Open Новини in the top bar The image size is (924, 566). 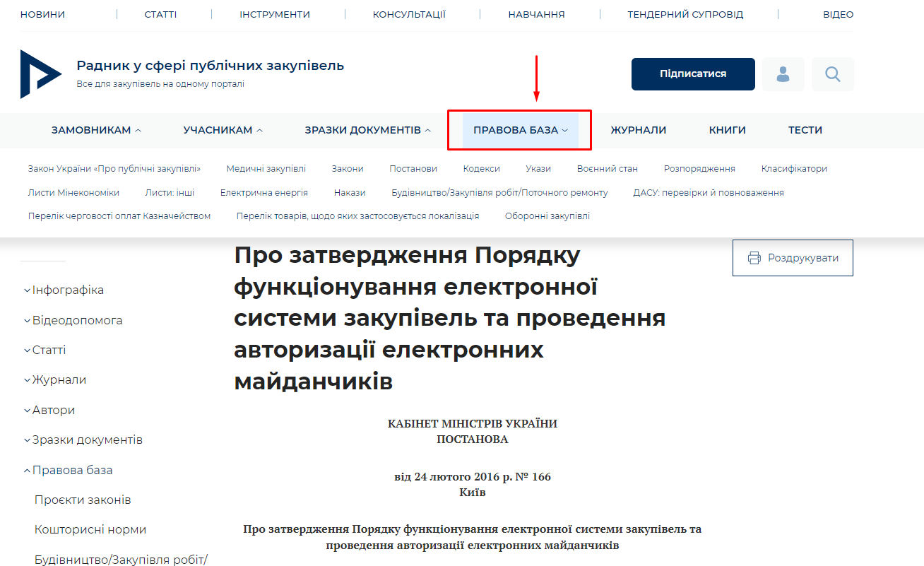point(42,14)
